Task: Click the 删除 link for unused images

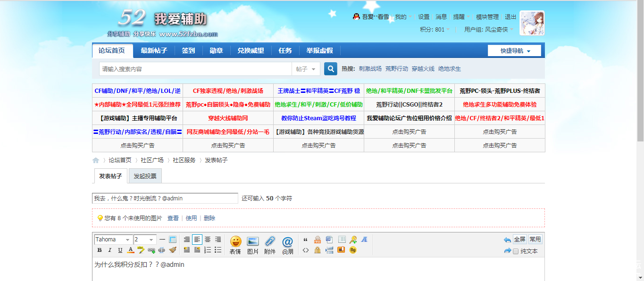Action: (x=209, y=218)
